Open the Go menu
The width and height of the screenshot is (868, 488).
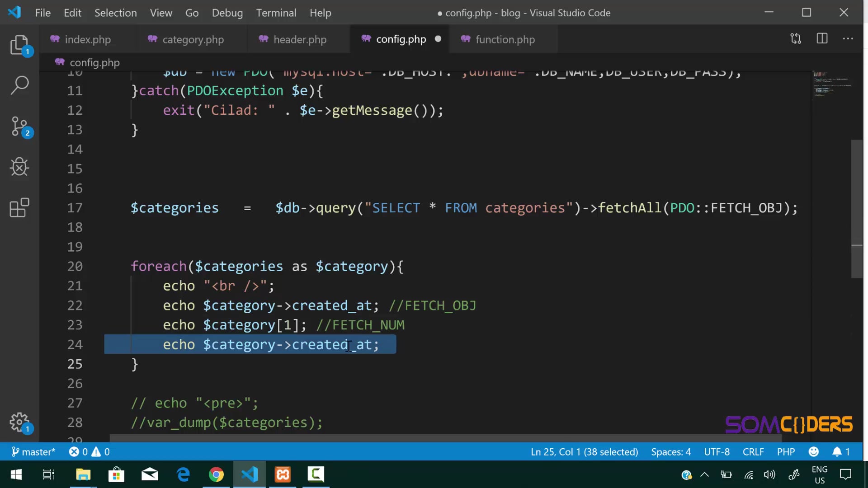point(192,13)
